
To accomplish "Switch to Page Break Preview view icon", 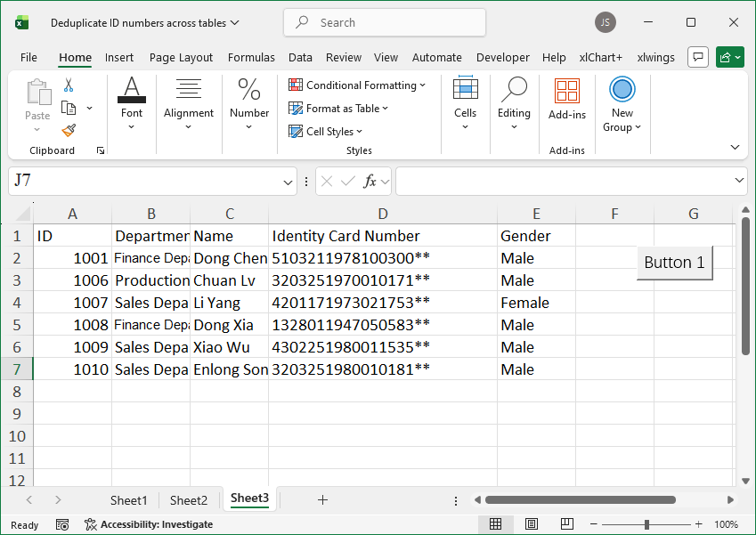I will (x=568, y=524).
